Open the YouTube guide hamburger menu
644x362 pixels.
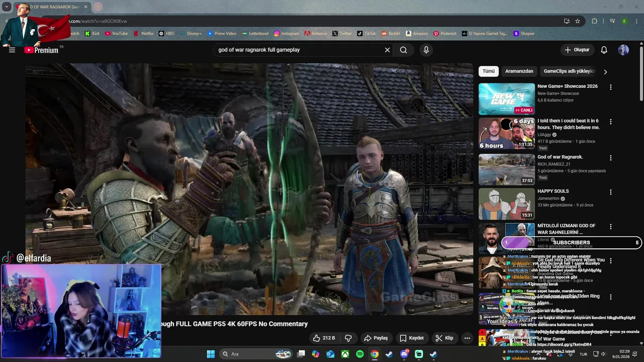(x=12, y=50)
